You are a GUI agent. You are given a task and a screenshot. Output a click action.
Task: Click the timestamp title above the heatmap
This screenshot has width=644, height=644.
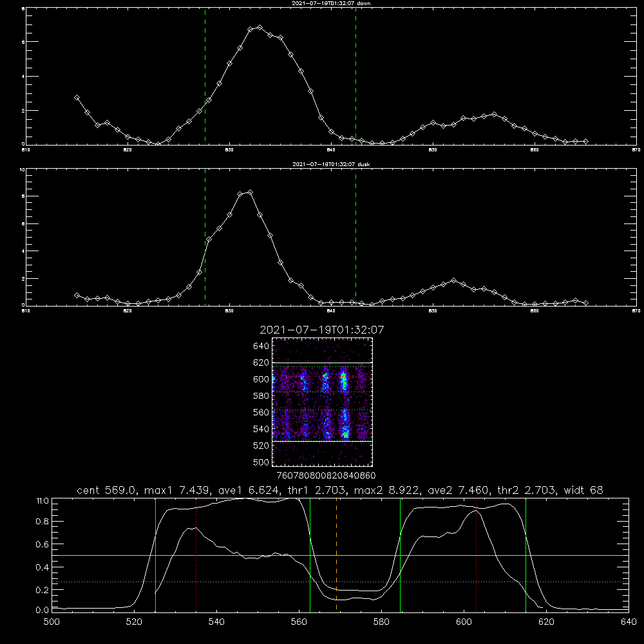click(321, 330)
